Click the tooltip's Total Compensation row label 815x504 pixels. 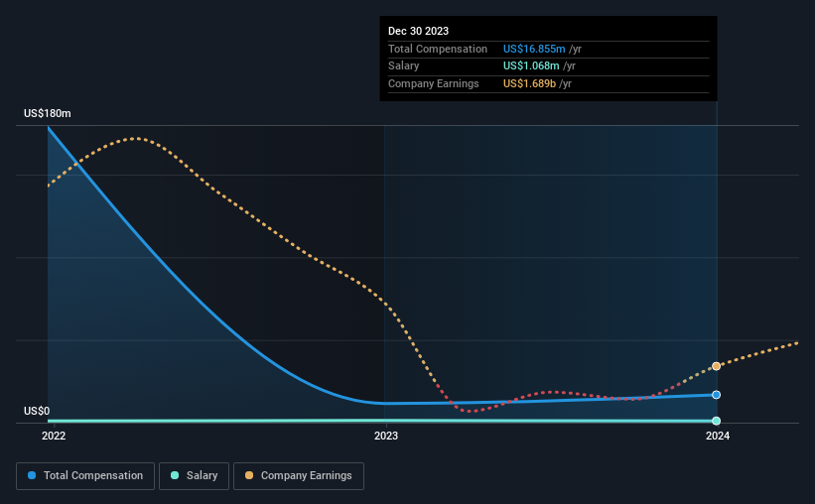[x=438, y=49]
